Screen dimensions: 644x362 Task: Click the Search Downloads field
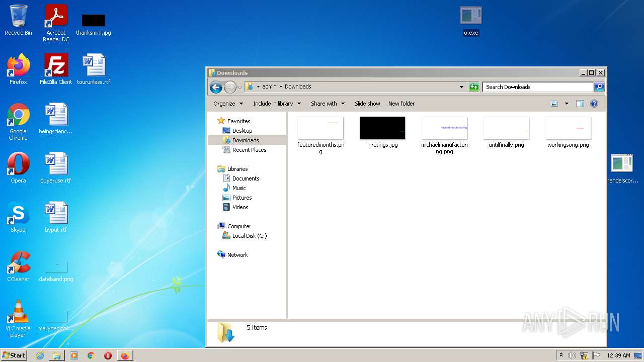[538, 87]
